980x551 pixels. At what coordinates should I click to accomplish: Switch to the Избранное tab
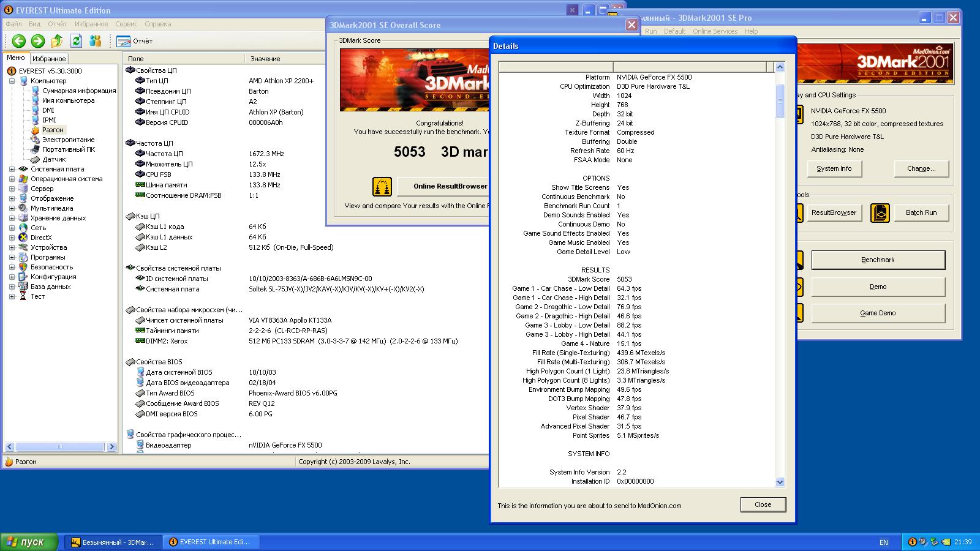pos(49,59)
